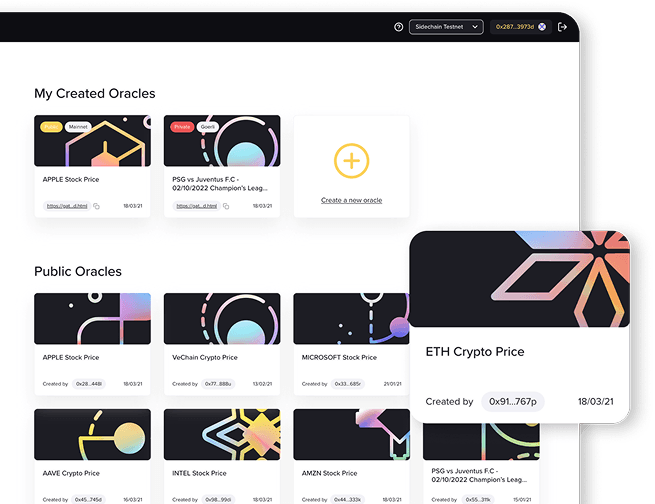Click the yellow plus create oracle icon

point(351,160)
